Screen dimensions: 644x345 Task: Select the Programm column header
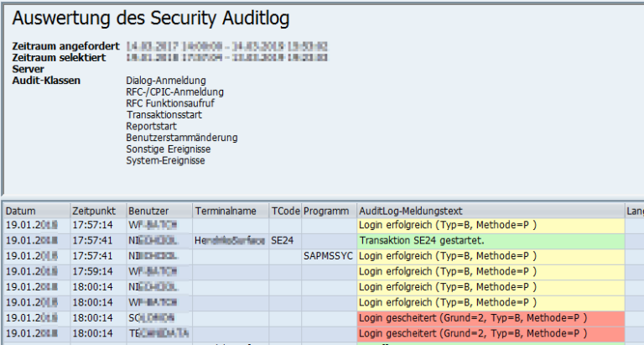pos(330,211)
